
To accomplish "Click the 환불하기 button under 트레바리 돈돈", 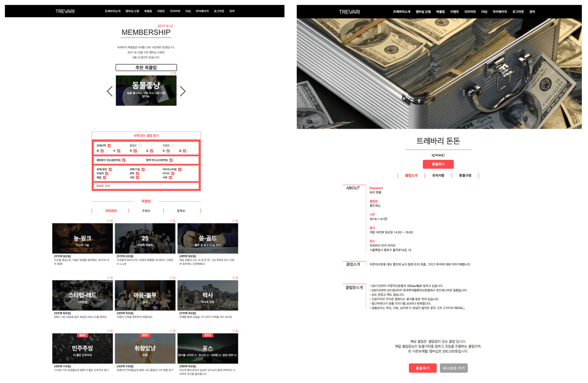I will tap(439, 164).
